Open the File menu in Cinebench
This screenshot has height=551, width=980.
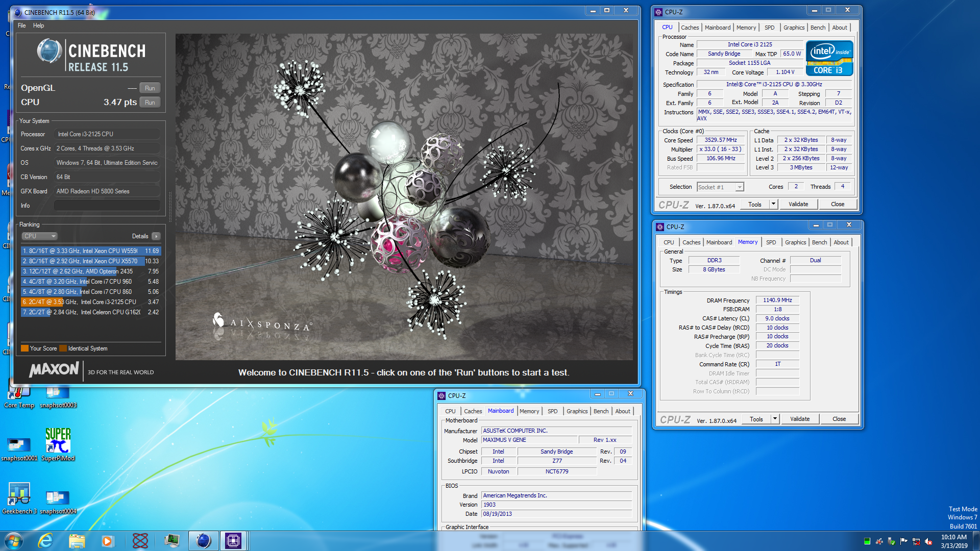point(22,26)
